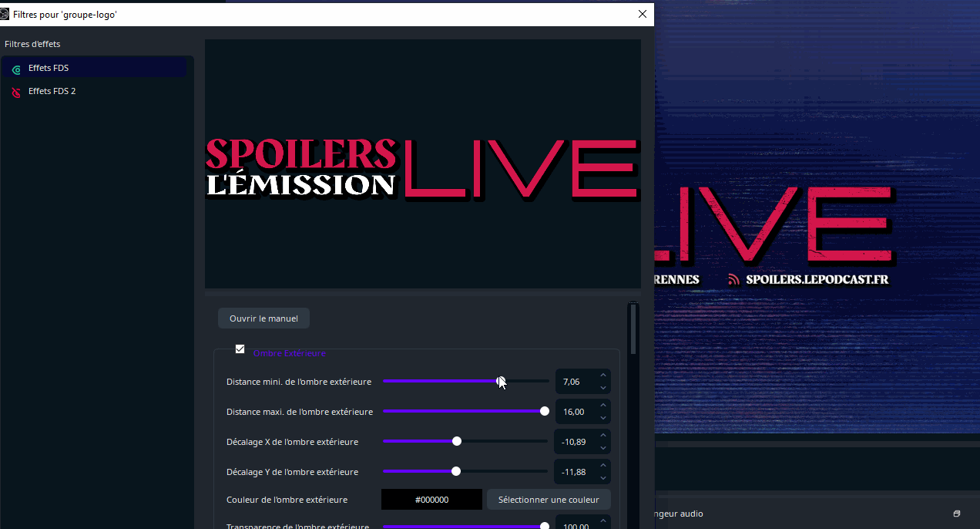The height and width of the screenshot is (529, 980).
Task: Decrease Y offset of outer shadow using down arrow
Action: 603,477
